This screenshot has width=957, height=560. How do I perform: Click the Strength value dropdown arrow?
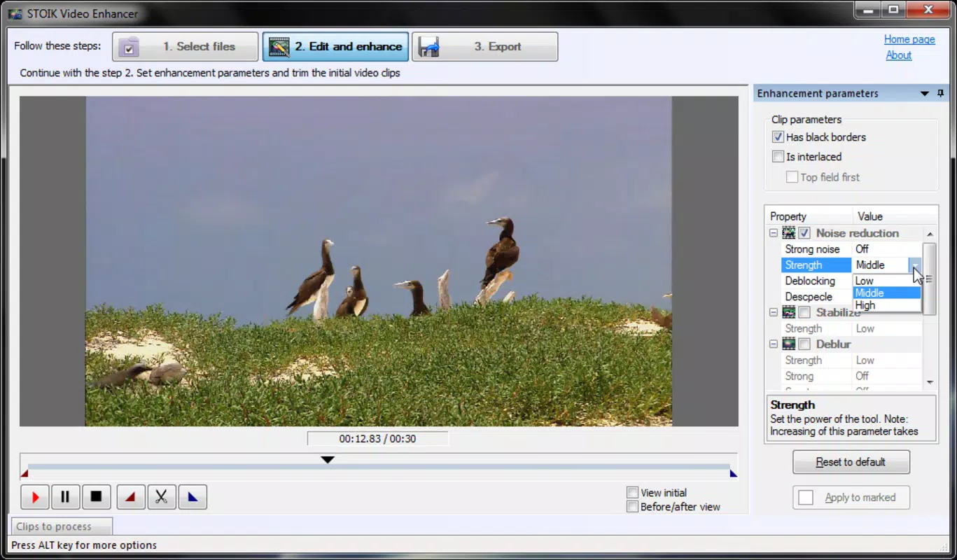point(915,265)
